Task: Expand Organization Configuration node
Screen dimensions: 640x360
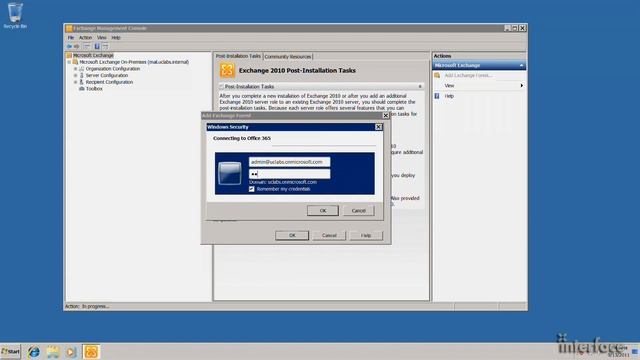Action: pyautogui.click(x=76, y=69)
